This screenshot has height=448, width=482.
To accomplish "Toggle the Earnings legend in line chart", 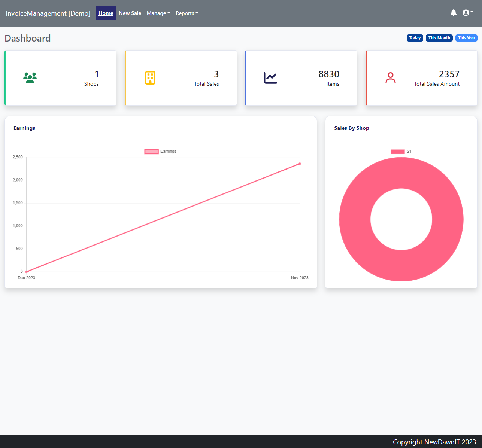I will coord(160,152).
